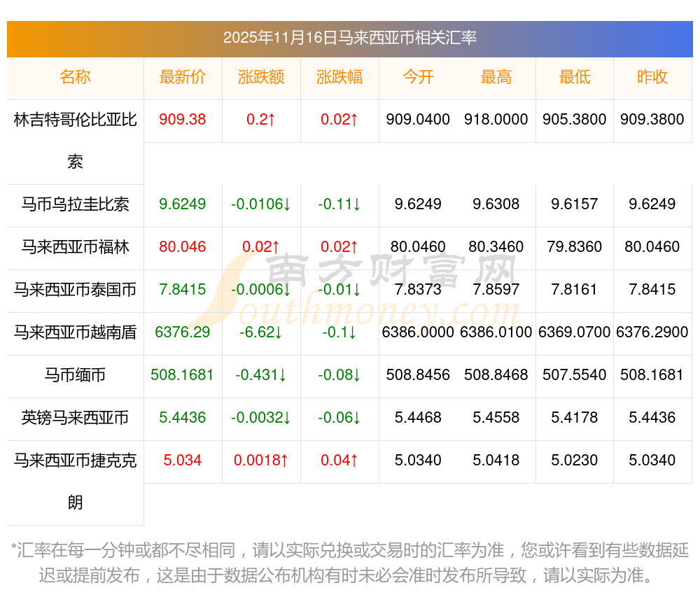Click the high value 918.0000
Image resolution: width=700 pixels, height=597 pixels.
tap(496, 120)
